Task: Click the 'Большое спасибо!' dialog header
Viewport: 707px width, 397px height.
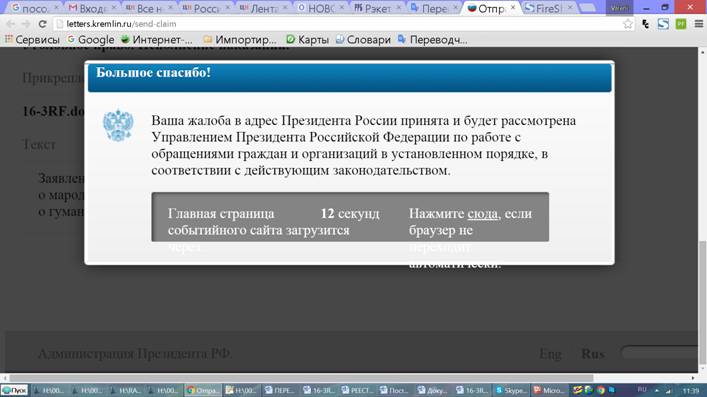Action: [x=349, y=78]
